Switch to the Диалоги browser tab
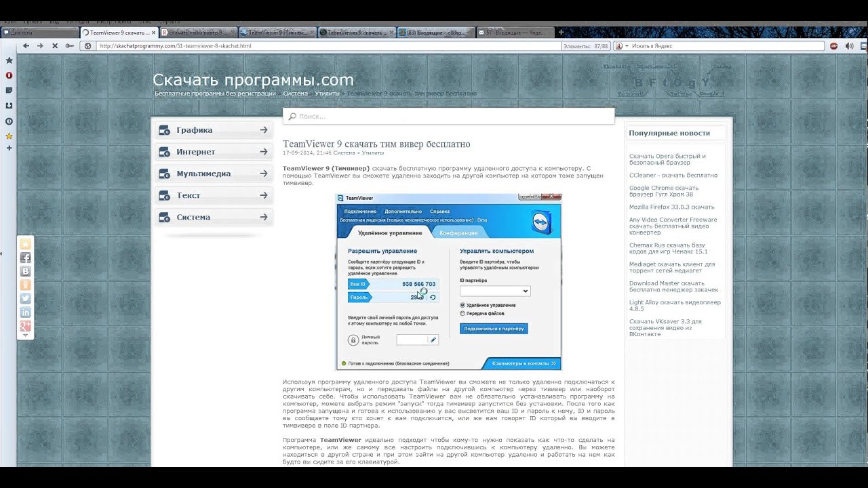The width and height of the screenshot is (868, 488). [39, 32]
